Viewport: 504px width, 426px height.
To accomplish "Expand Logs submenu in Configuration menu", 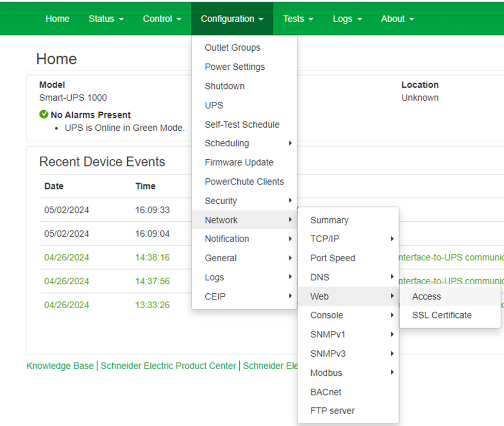I will [x=244, y=277].
